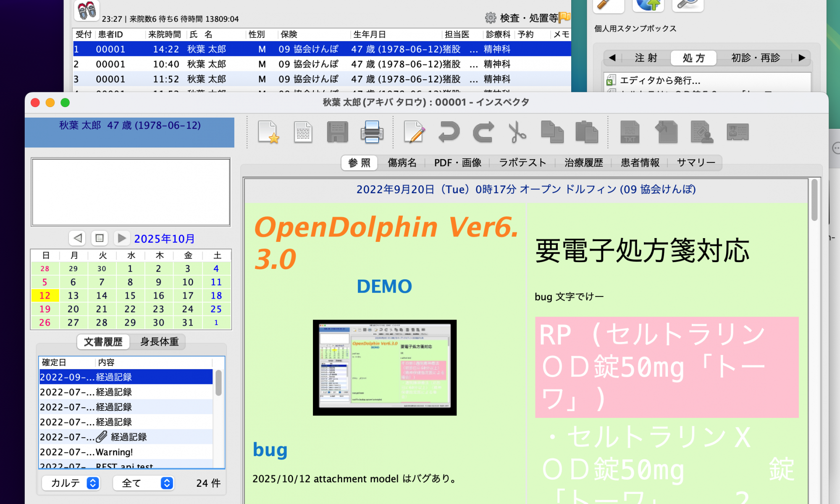Image resolution: width=840 pixels, height=504 pixels.
Task: Click the save floppy disk icon
Action: (337, 132)
